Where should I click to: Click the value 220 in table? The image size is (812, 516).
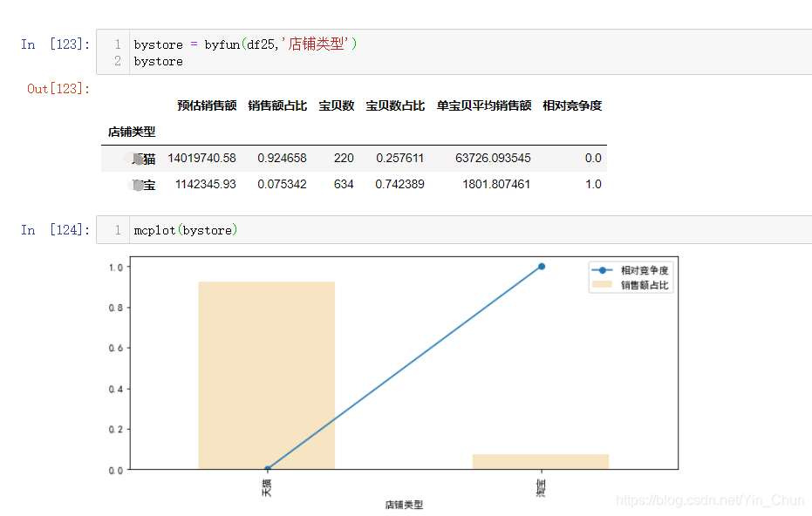point(344,159)
